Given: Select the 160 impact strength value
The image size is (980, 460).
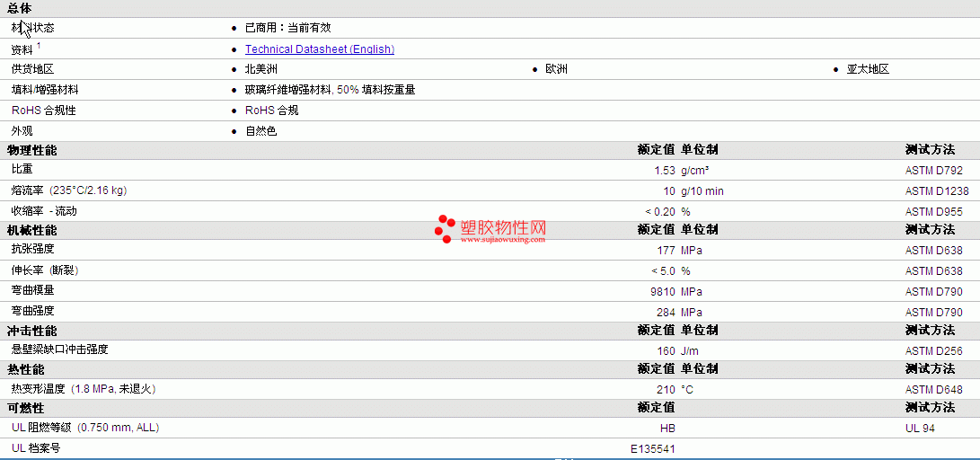Looking at the screenshot, I should [667, 351].
